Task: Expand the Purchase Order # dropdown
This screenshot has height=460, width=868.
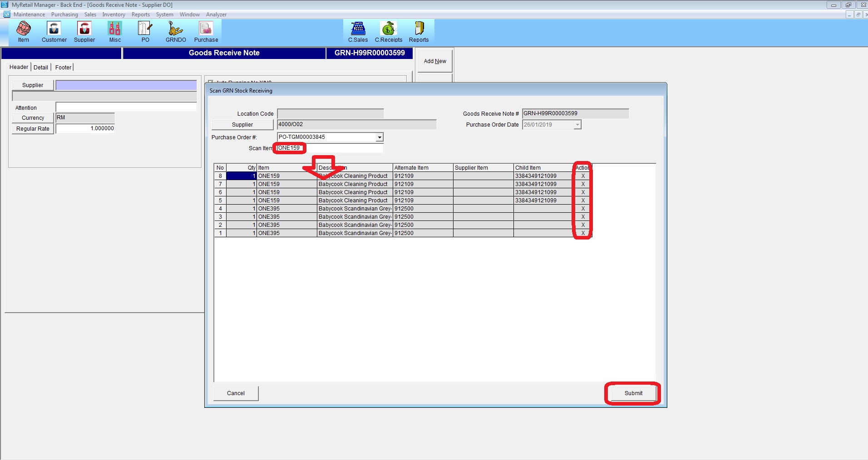Action: pos(380,137)
